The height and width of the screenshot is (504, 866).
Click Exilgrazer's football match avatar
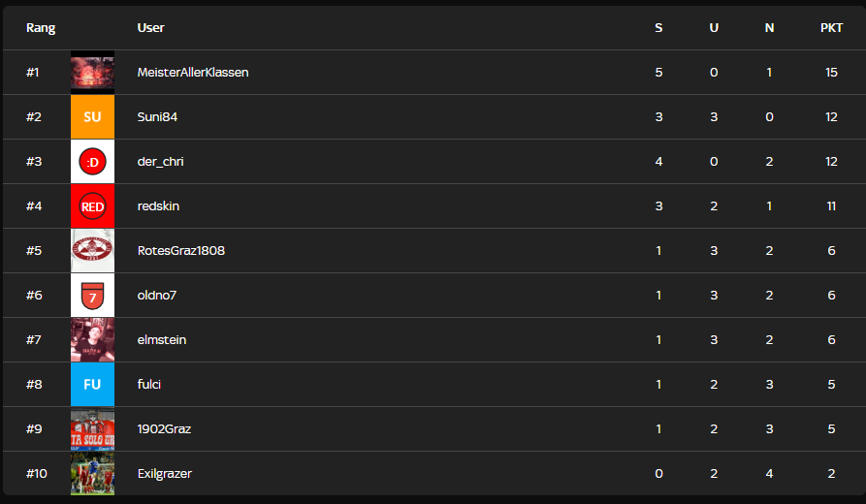[x=92, y=474]
